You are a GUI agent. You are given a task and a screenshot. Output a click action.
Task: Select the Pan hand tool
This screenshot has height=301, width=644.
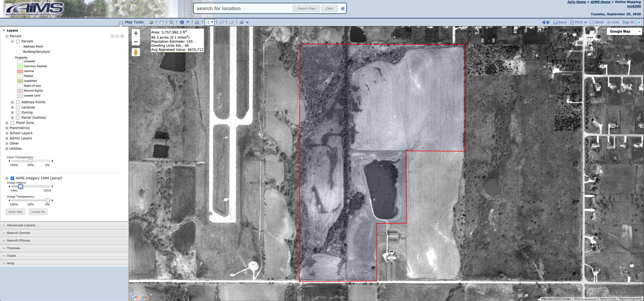[x=162, y=22]
